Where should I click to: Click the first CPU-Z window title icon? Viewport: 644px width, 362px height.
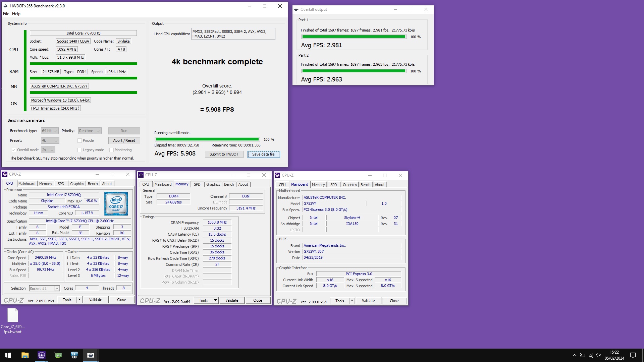click(5, 174)
